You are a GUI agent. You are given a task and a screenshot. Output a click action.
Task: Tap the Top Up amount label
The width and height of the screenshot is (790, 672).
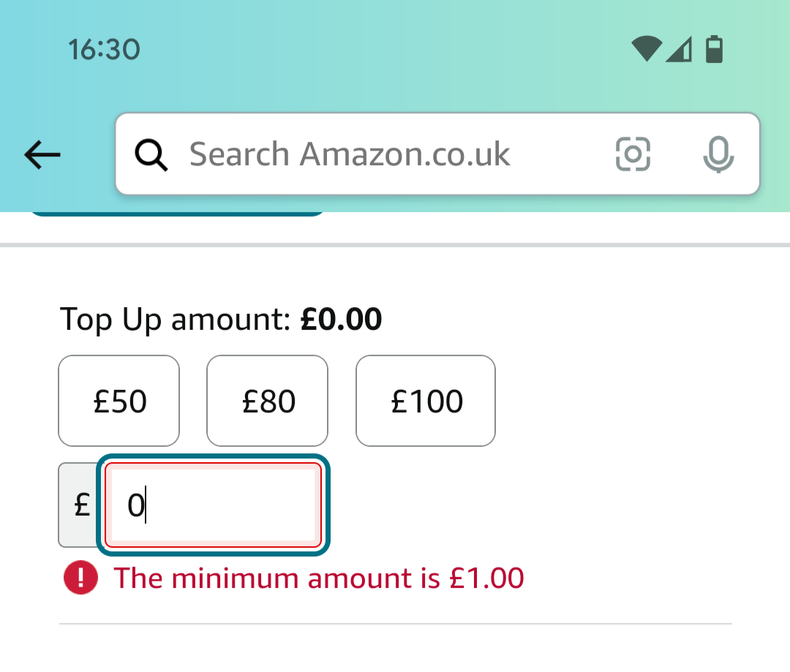click(x=176, y=320)
